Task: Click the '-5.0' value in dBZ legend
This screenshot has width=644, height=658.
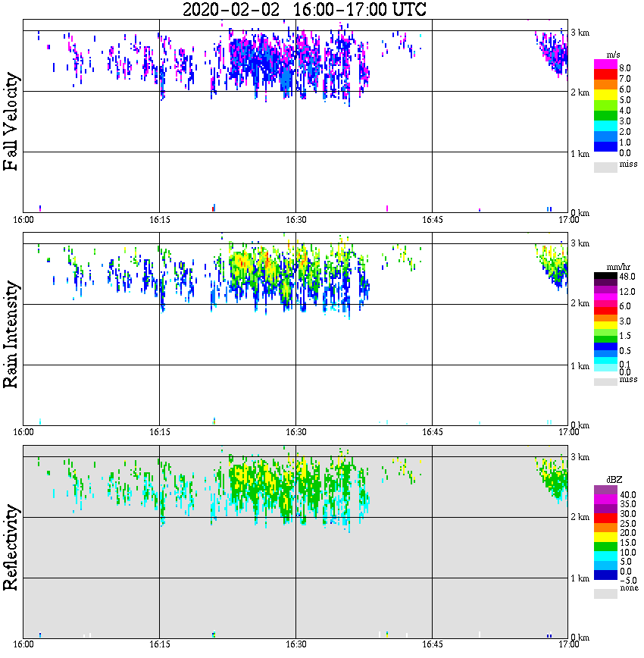Action: [x=628, y=581]
